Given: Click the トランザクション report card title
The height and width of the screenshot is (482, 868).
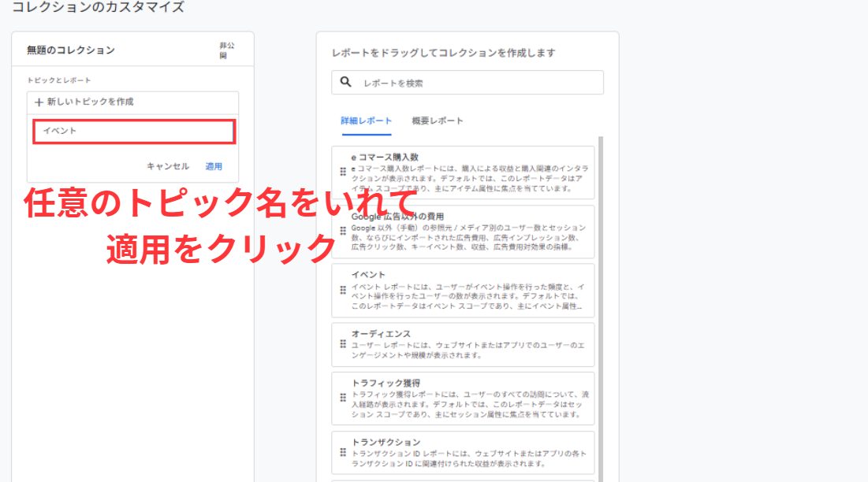Looking at the screenshot, I should [x=386, y=443].
